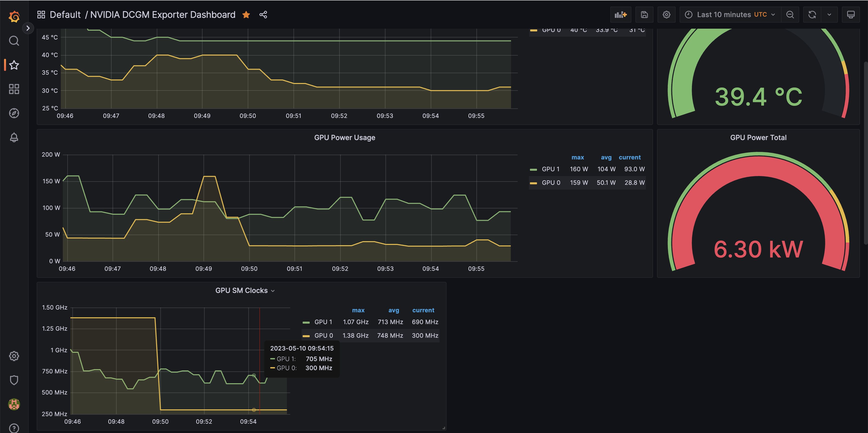The width and height of the screenshot is (868, 433).
Task: Expand the sidebar with chevron button
Action: point(28,28)
